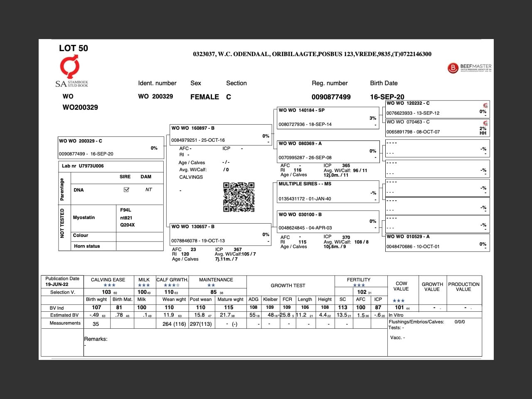Click the Lab nr U7973U006 cell
Screen dimensions: 532x399
[111, 166]
